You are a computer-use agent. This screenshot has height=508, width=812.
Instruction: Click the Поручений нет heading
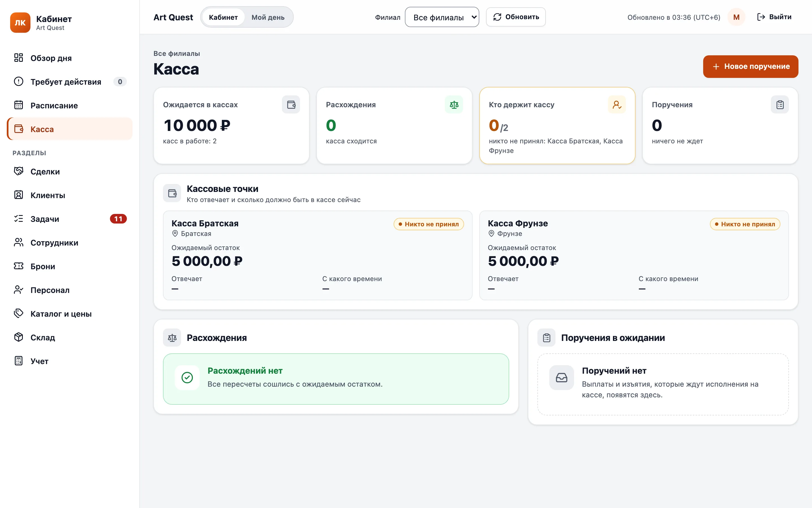(x=614, y=371)
